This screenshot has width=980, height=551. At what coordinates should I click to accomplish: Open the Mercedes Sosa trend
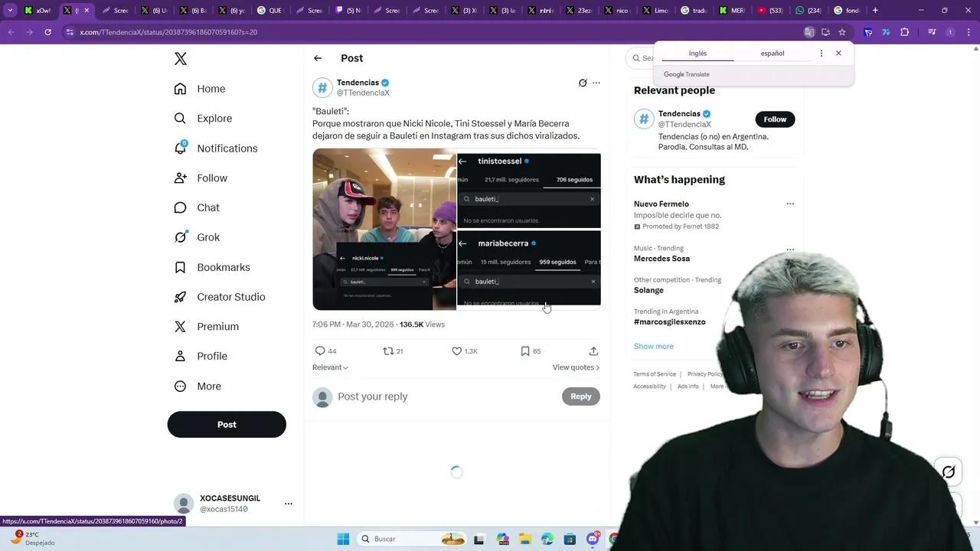pyautogui.click(x=661, y=259)
